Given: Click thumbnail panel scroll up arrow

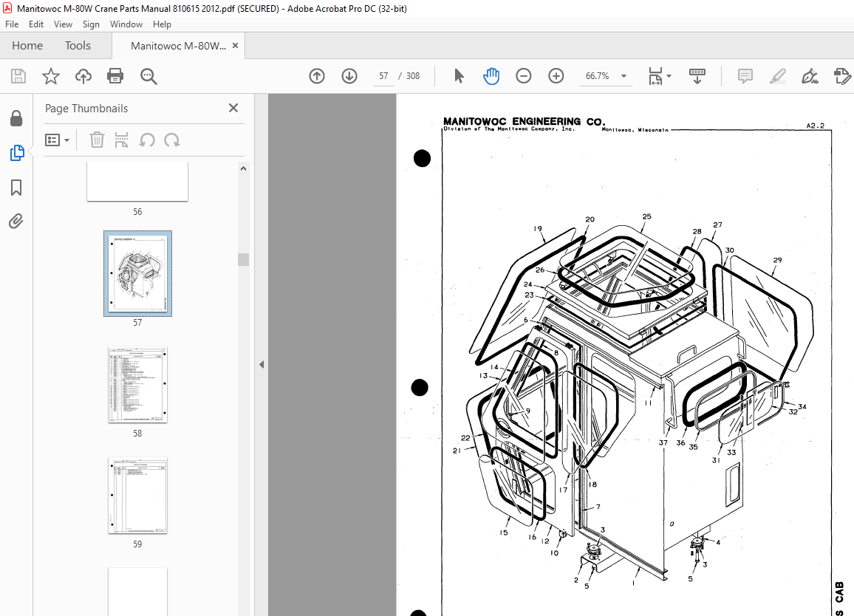Looking at the screenshot, I should [244, 169].
